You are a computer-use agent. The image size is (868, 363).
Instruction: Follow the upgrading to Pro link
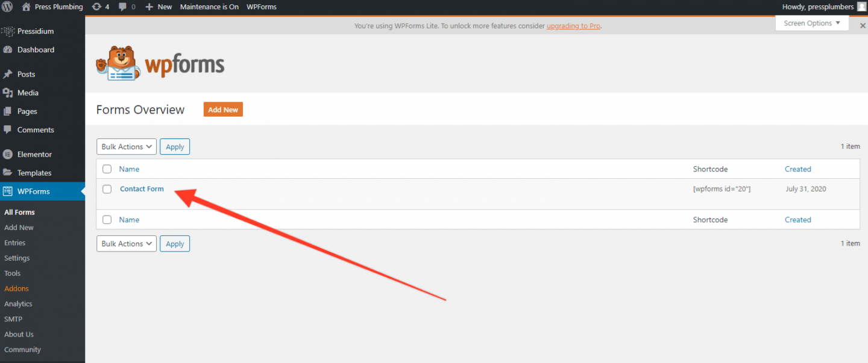(573, 26)
